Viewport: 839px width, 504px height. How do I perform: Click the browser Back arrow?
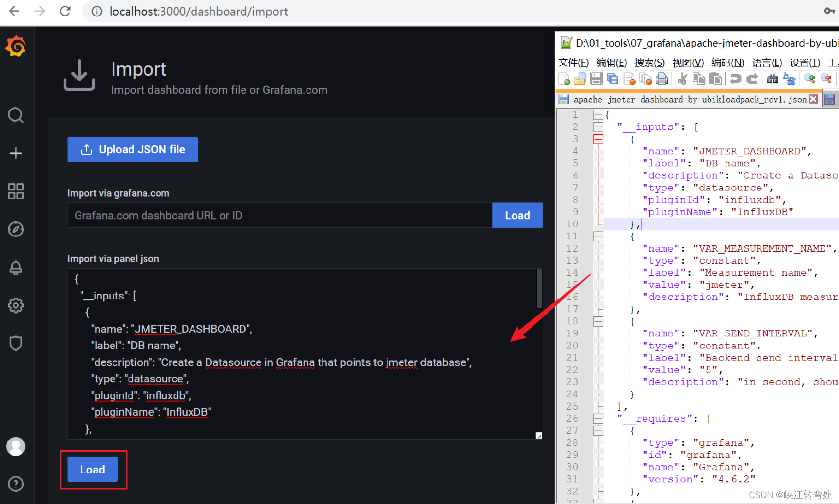[15, 11]
